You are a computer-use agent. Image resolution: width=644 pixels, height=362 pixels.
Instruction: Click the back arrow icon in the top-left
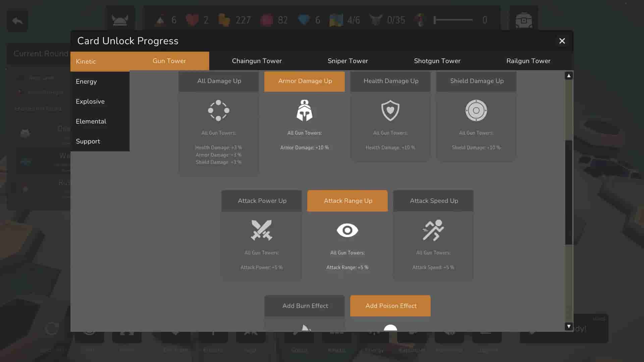(17, 21)
